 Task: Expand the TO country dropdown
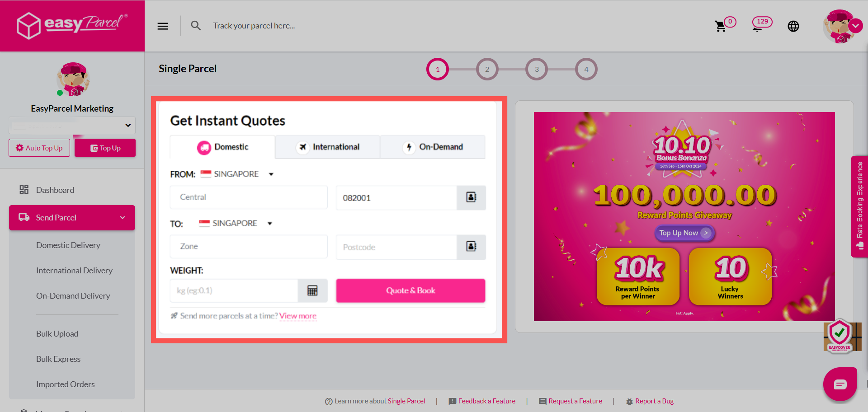236,224
